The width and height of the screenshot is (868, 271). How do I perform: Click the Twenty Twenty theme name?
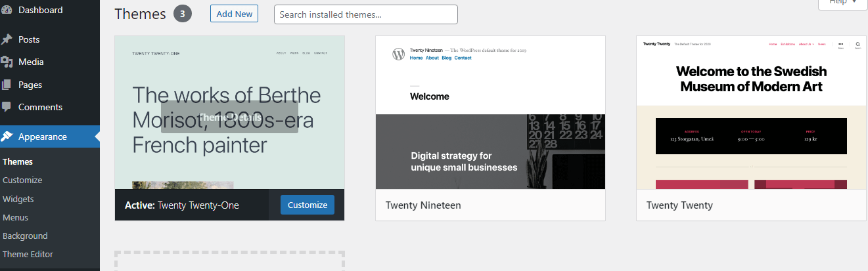click(x=679, y=205)
